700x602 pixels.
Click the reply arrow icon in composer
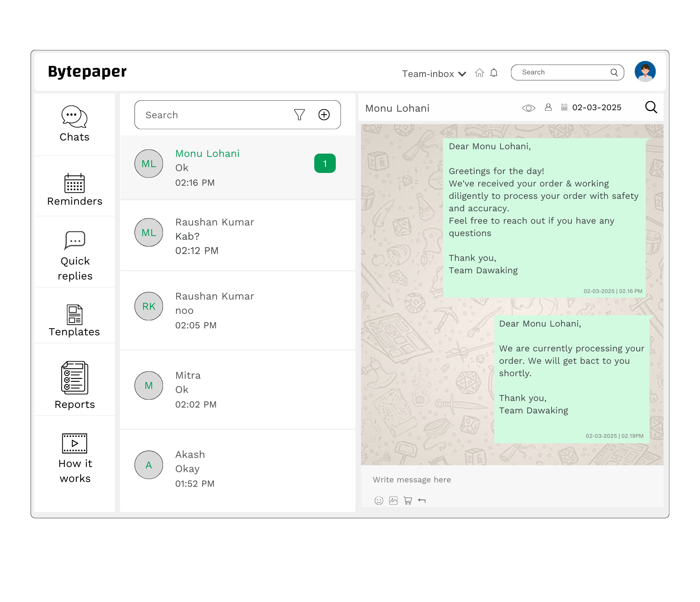coord(422,501)
